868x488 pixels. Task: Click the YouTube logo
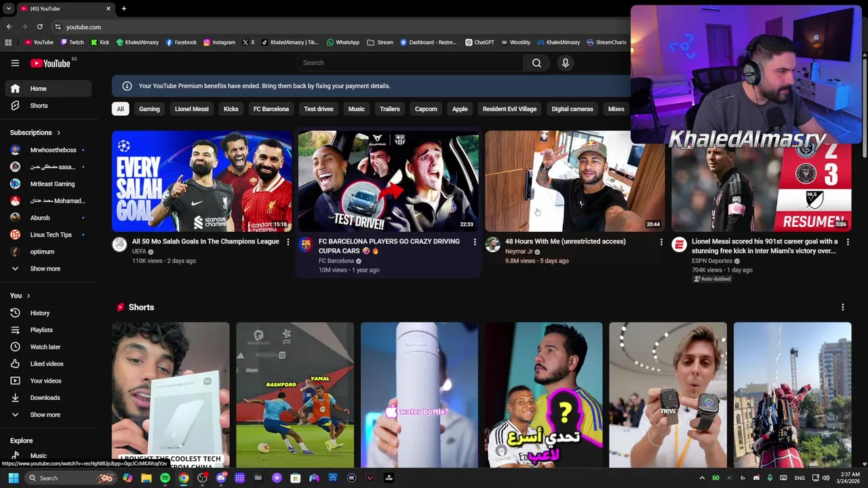pos(51,63)
